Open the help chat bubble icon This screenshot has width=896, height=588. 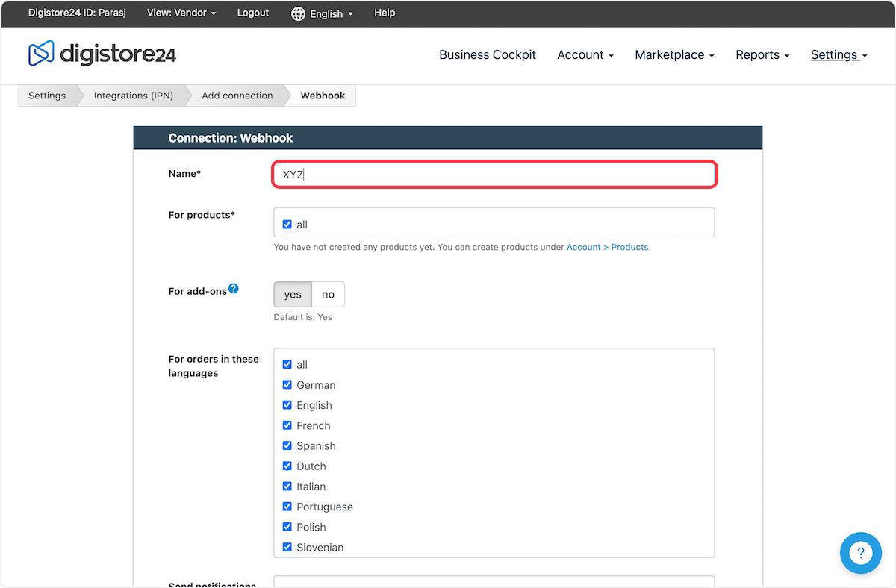coord(861,553)
